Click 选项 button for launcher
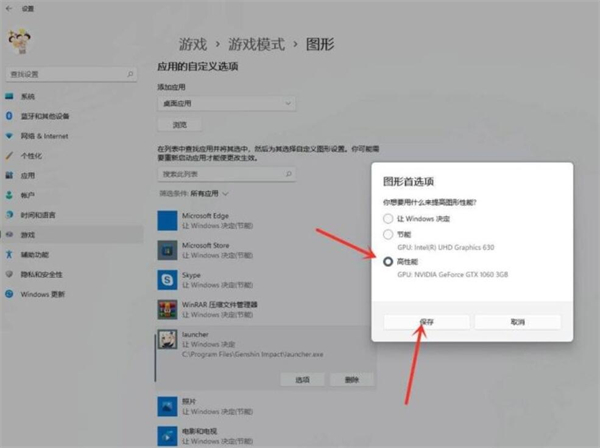Image resolution: width=600 pixels, height=448 pixels. (x=302, y=380)
